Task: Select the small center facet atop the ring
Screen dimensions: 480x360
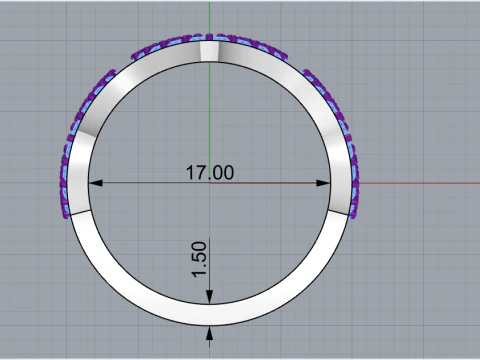Action: click(x=209, y=51)
